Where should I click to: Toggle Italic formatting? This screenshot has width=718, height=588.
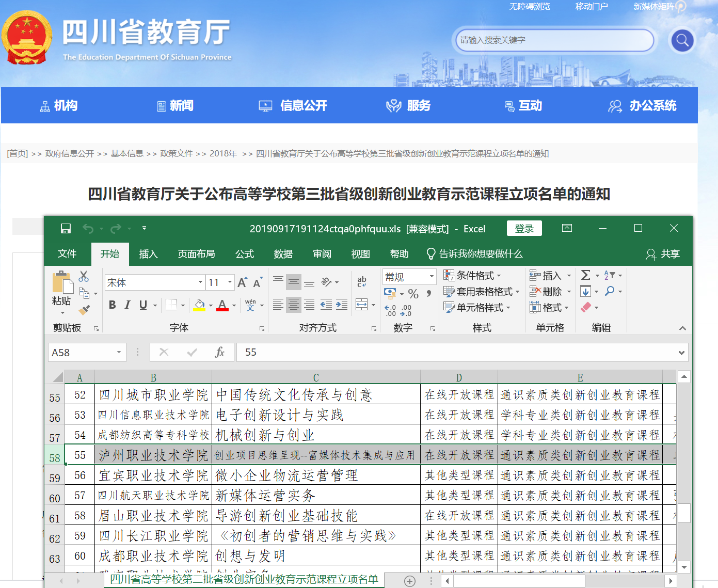[x=127, y=305]
